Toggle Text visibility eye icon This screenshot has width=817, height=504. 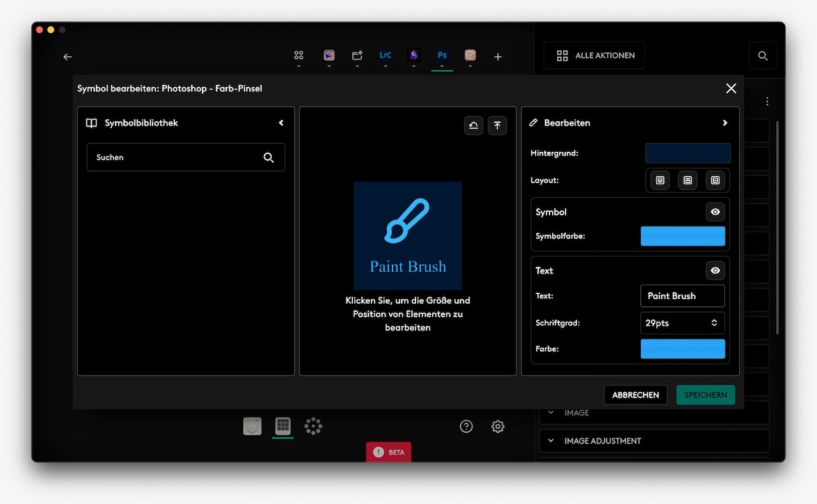716,271
